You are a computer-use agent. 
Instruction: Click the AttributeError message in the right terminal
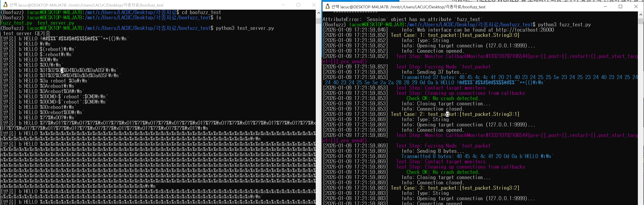click(402, 19)
